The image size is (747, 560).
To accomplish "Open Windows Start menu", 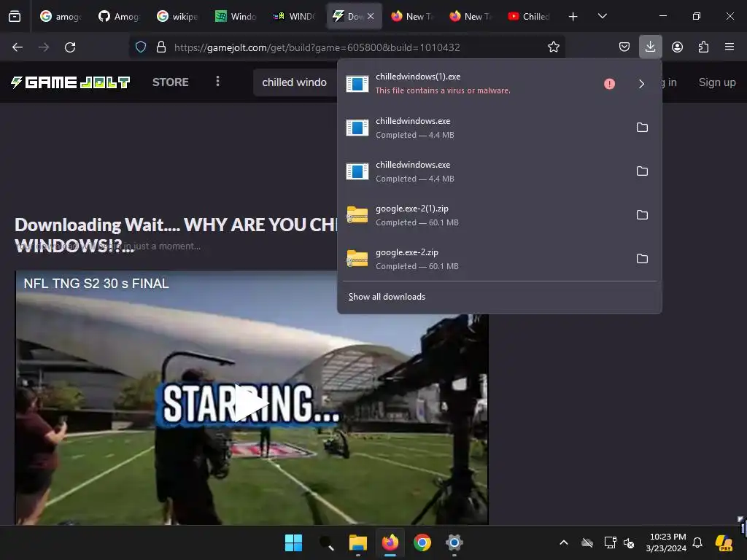I will 293,542.
